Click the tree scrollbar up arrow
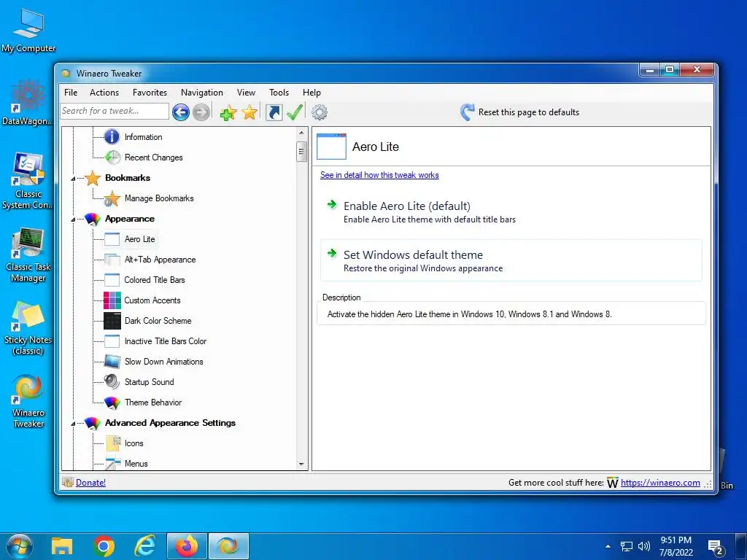The image size is (747, 560). pyautogui.click(x=301, y=133)
